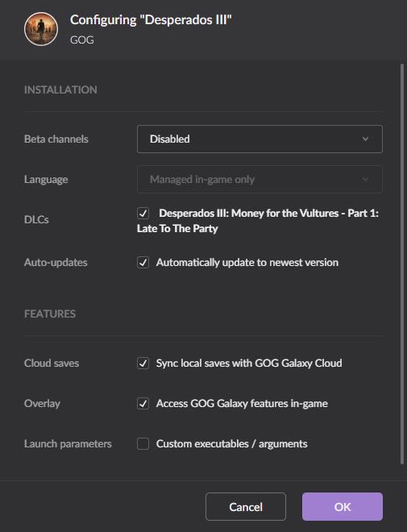
Task: Toggle the Sync local saves with GOG Galaxy Cloud checkbox
Action: pos(143,364)
